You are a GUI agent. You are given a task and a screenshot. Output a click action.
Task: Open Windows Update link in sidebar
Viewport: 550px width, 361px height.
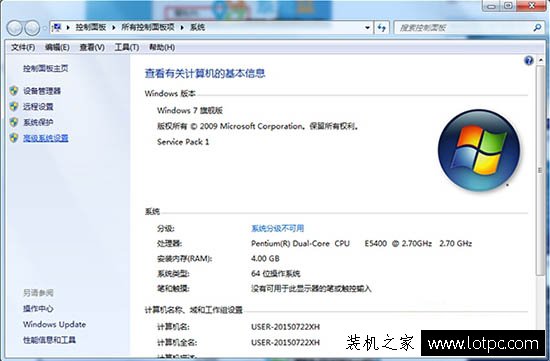coord(54,324)
